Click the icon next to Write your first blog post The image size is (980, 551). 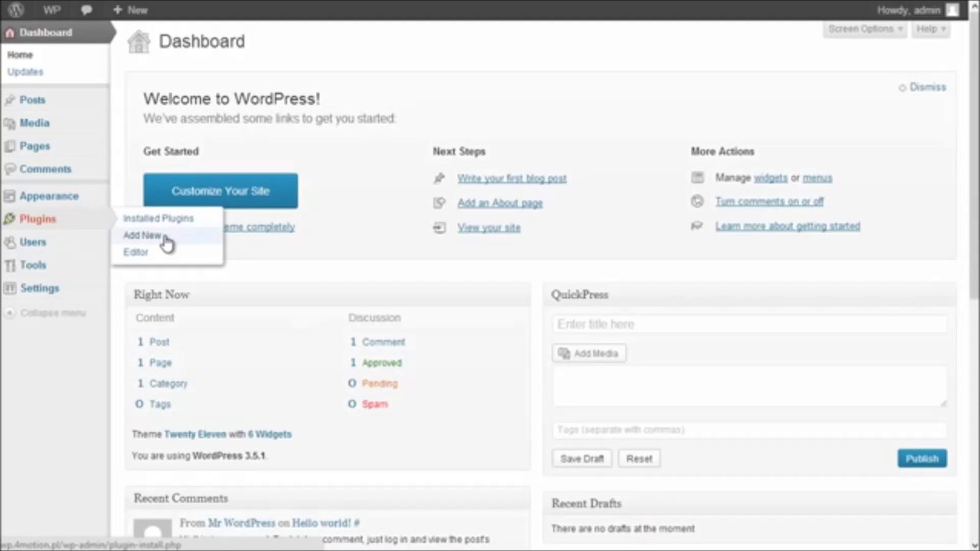point(439,178)
